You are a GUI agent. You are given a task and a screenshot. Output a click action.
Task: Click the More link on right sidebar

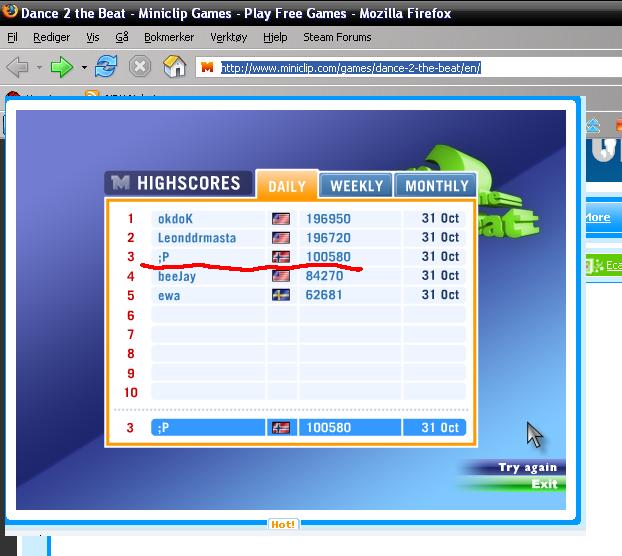597,217
